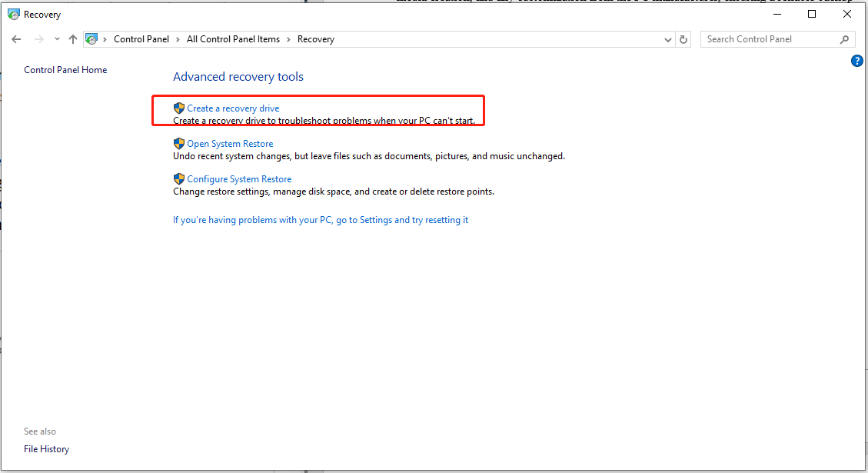The image size is (868, 473).
Task: Click the shield icon next to Configure System Restore
Action: pos(178,178)
